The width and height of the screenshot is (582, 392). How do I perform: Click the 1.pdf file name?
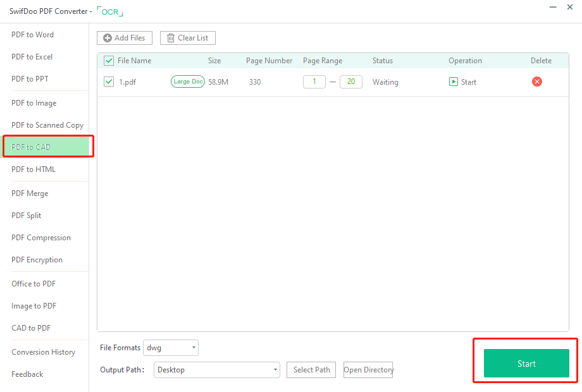click(127, 82)
